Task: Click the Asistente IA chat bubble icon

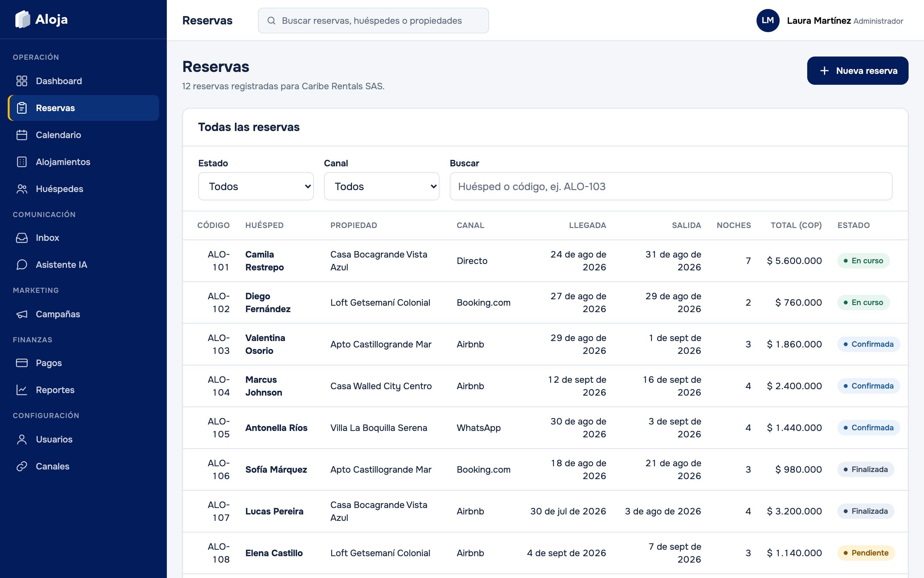Action: [x=22, y=265]
